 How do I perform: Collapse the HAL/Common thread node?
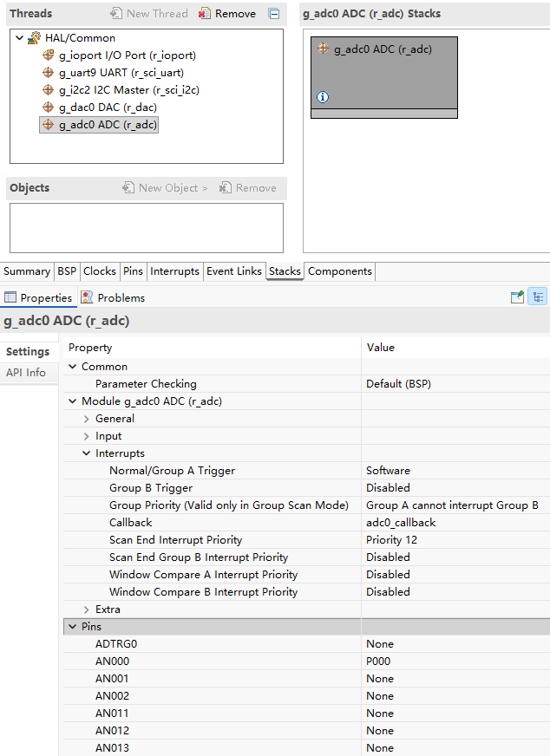coord(20,37)
